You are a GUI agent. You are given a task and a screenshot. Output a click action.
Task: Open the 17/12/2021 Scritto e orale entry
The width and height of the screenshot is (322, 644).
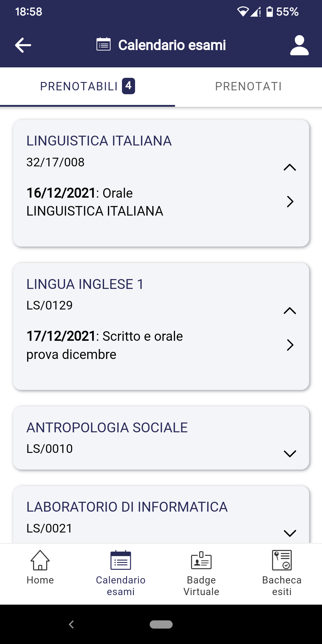[161, 345]
